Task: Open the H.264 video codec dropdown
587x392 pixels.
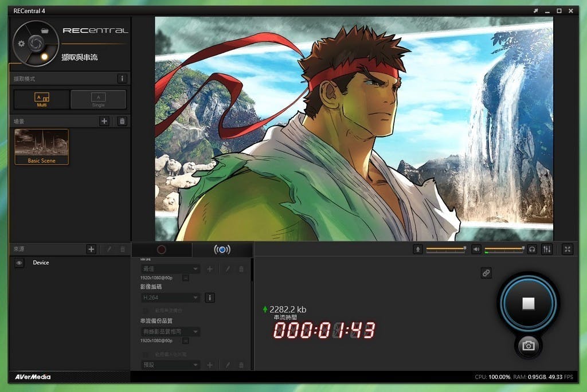Action: coord(171,297)
